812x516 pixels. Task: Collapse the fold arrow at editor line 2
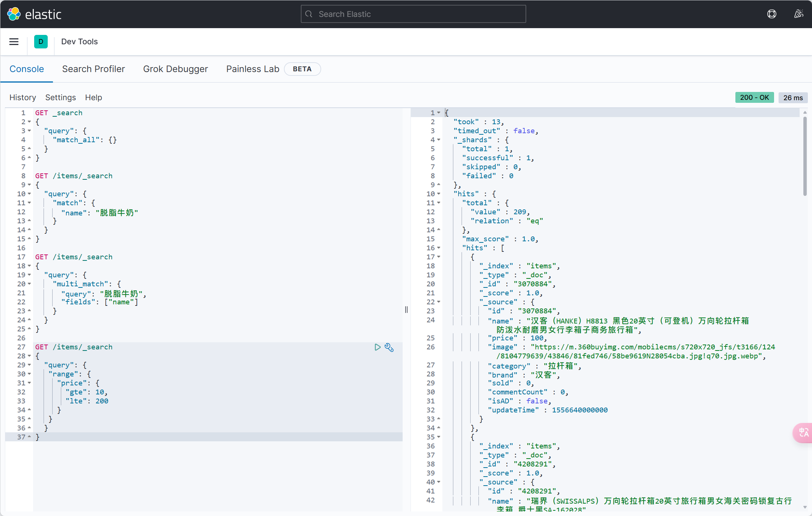29,122
